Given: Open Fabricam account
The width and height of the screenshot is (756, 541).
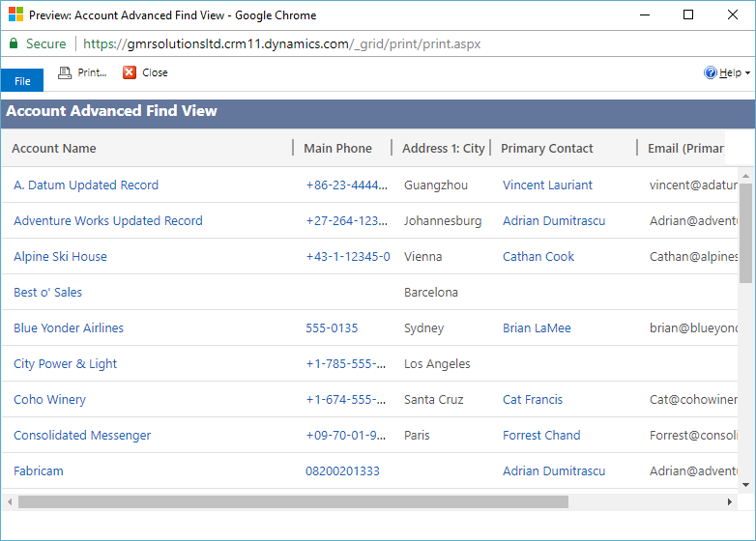Looking at the screenshot, I should pos(38,470).
